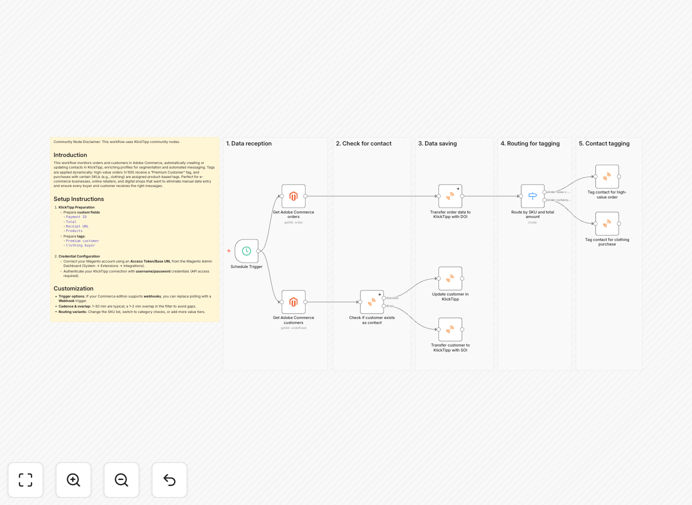The width and height of the screenshot is (692, 505).
Task: Select Transfer order data to KlickTipp with DOI node
Action: [450, 196]
